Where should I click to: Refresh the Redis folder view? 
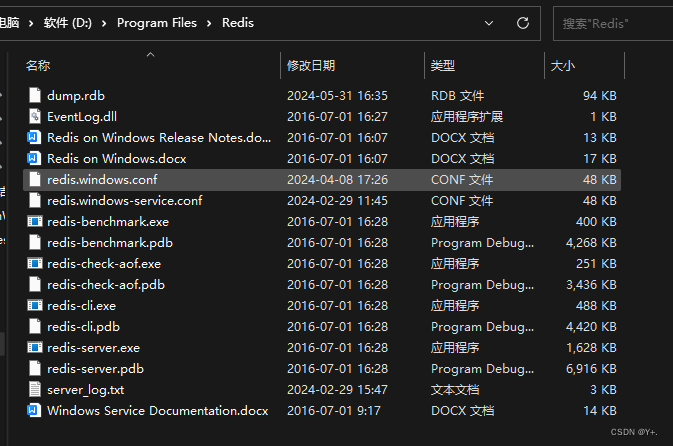[x=523, y=23]
